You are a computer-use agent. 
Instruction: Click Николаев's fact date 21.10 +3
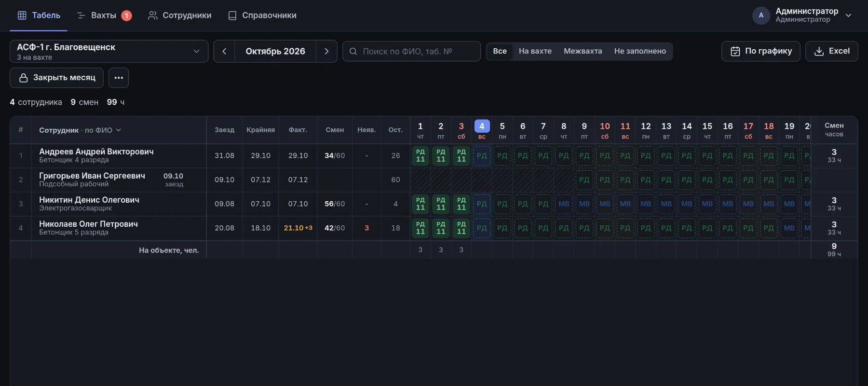point(298,228)
